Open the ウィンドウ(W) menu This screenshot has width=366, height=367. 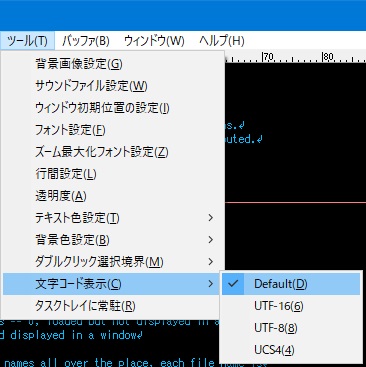pyautogui.click(x=154, y=41)
